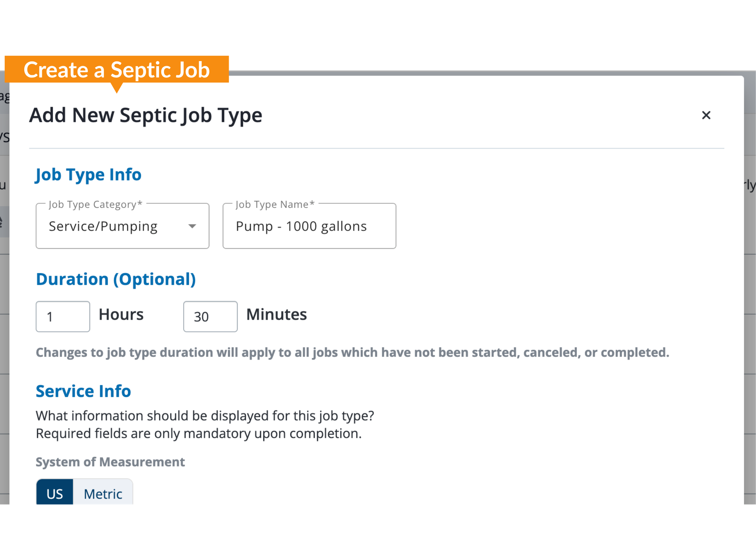
Task: Select US system of measurement
Action: coord(54,493)
